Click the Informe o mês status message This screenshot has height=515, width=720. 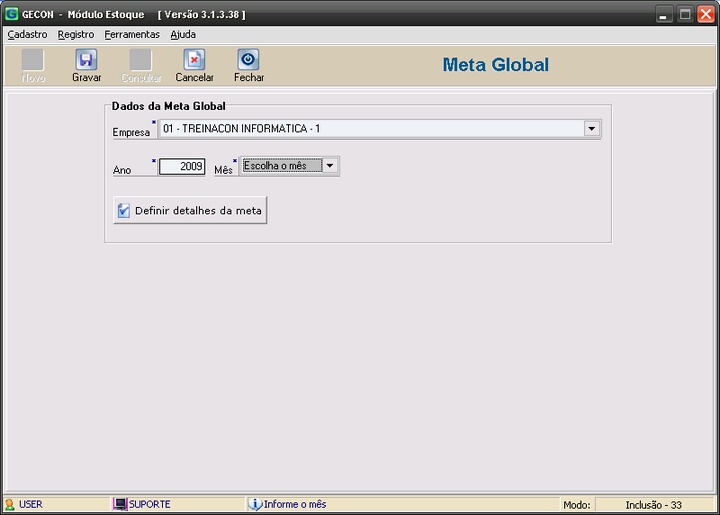[295, 504]
